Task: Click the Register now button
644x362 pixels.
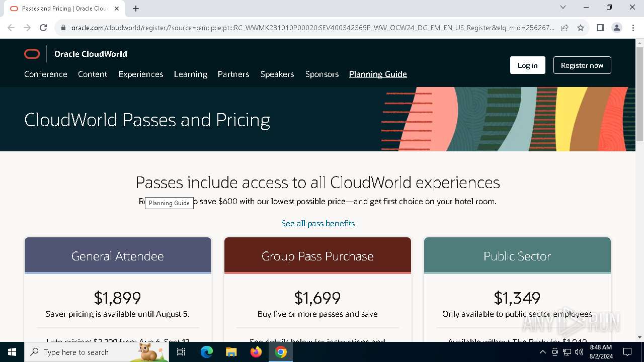Action: click(582, 65)
